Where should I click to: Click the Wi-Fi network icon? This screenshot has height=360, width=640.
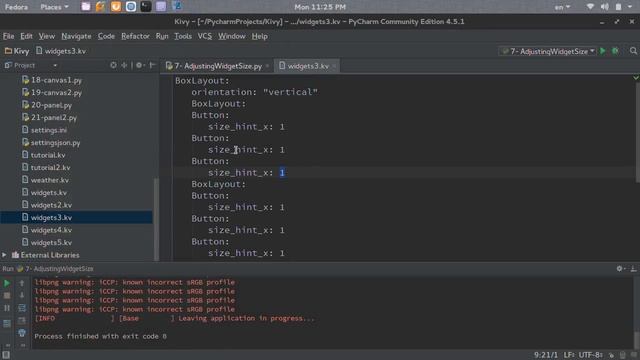point(590,7)
